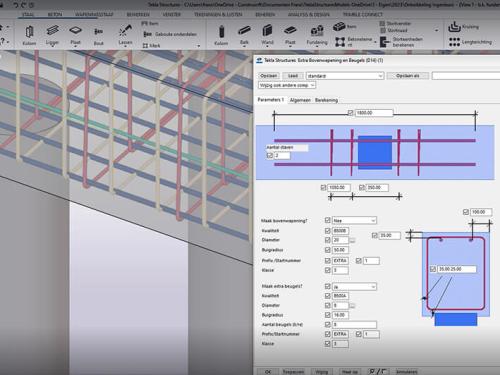Toggle checkbox for Maak extra beugels
This screenshot has width=500, height=375.
point(328,286)
